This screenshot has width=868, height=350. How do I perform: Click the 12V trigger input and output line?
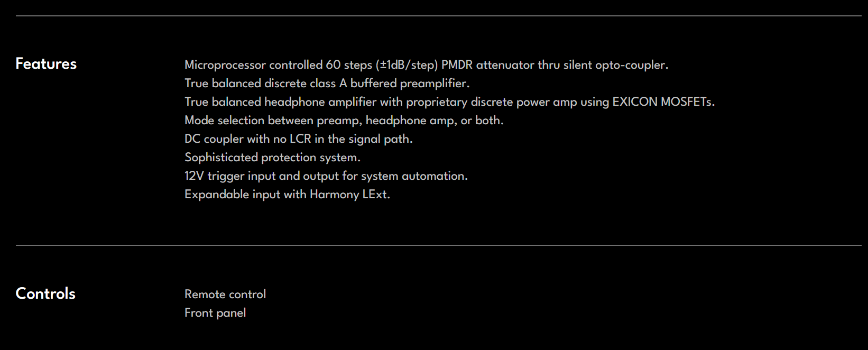[x=326, y=176]
